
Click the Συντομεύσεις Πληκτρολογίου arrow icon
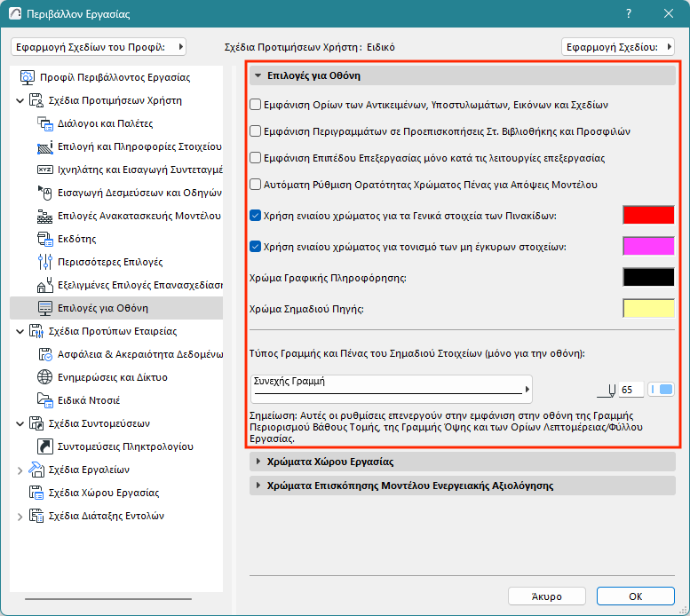[45, 446]
